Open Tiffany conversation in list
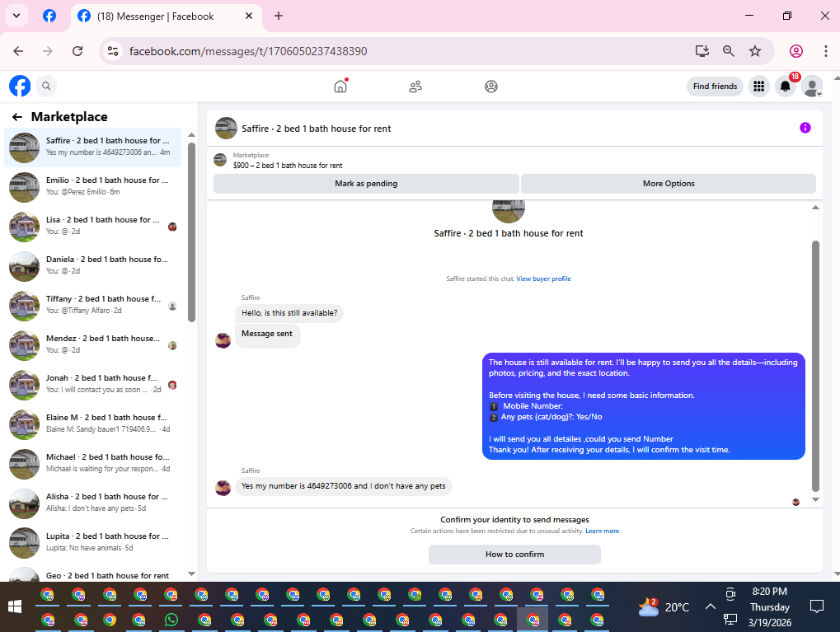Image resolution: width=840 pixels, height=632 pixels. tap(92, 306)
